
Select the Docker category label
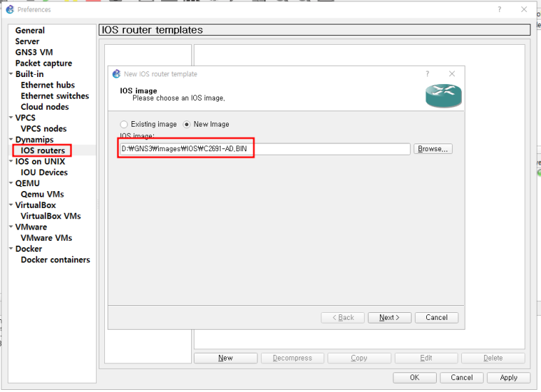[x=29, y=248]
